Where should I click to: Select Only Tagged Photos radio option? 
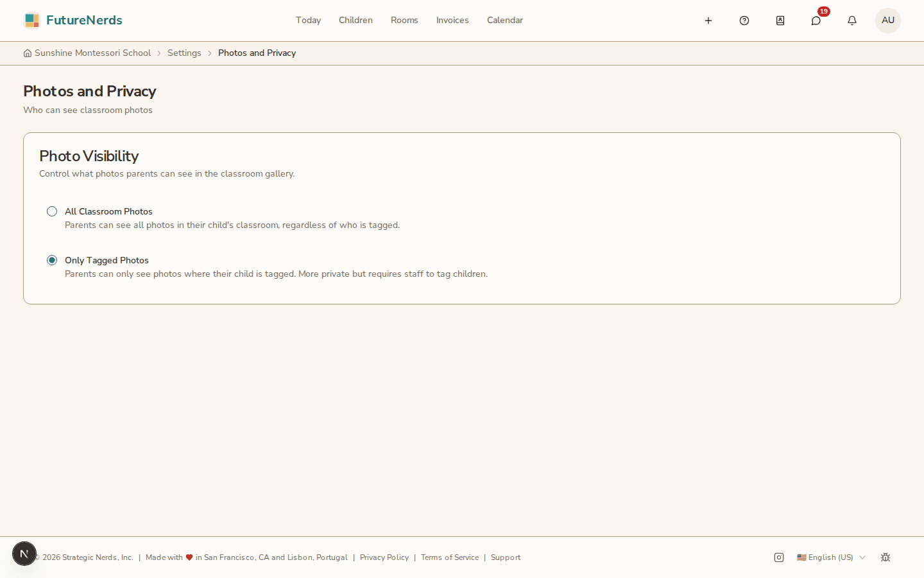click(52, 260)
